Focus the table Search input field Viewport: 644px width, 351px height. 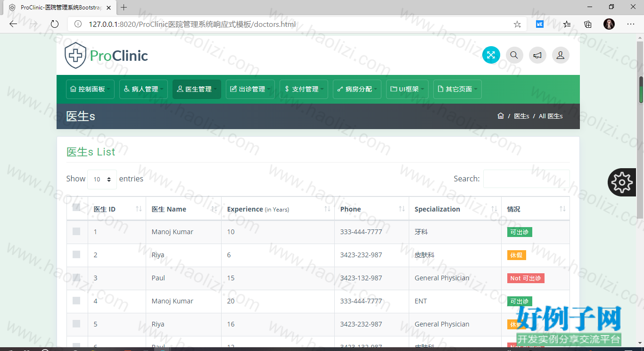click(527, 179)
